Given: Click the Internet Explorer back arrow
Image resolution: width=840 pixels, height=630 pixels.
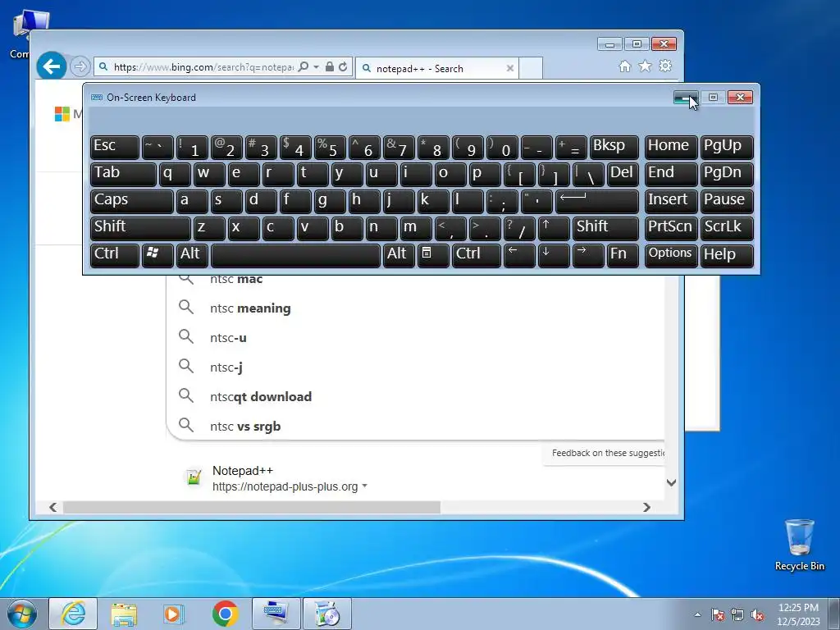Looking at the screenshot, I should pyautogui.click(x=52, y=66).
